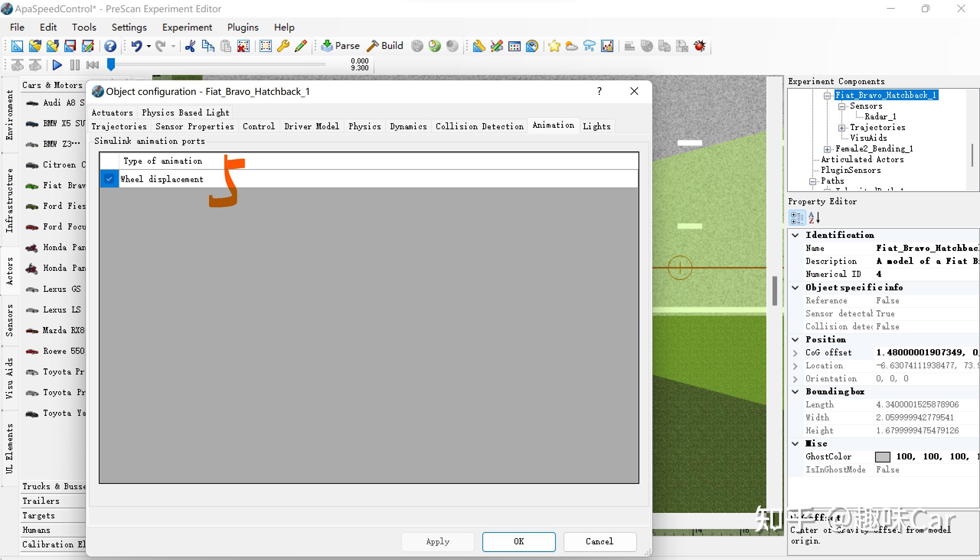Image resolution: width=980 pixels, height=560 pixels.
Task: Click the red ladybug debug icon
Action: [699, 46]
